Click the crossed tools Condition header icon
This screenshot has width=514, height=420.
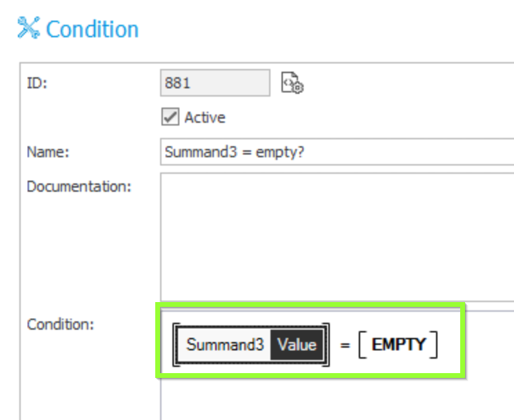click(29, 28)
